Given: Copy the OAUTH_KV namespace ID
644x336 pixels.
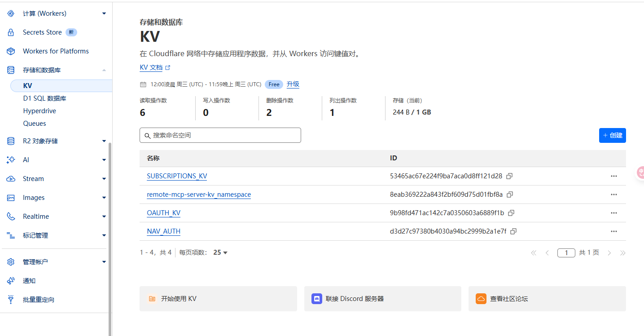Looking at the screenshot, I should [511, 213].
